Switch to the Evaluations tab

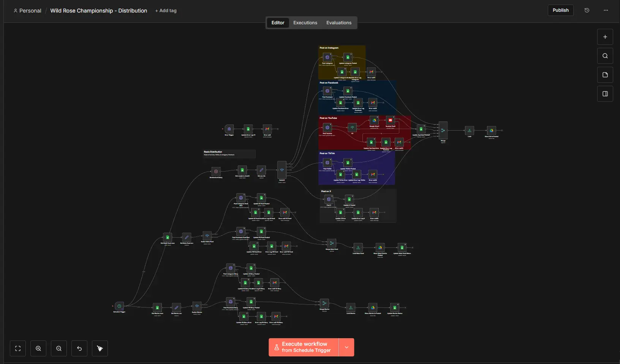[x=338, y=23]
